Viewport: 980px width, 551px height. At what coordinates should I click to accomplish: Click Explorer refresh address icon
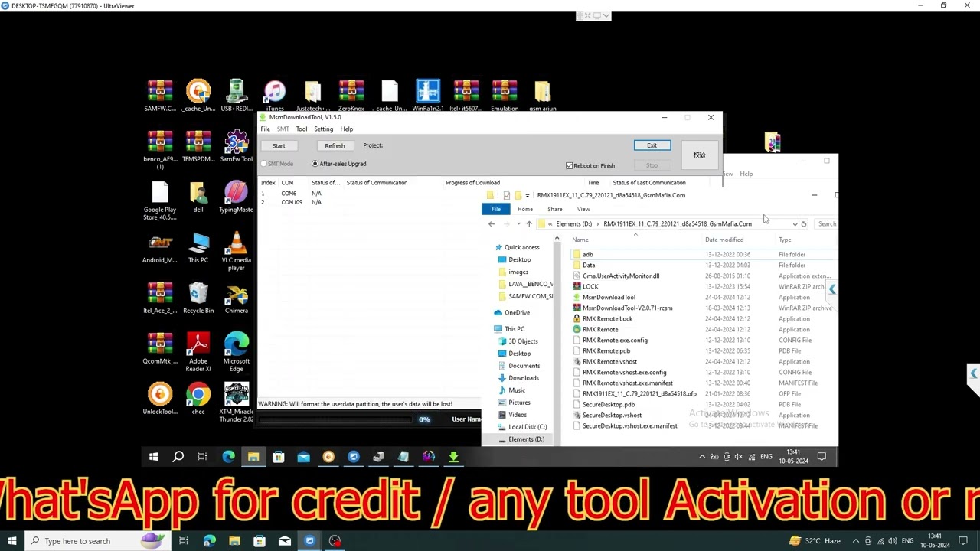[x=803, y=224]
